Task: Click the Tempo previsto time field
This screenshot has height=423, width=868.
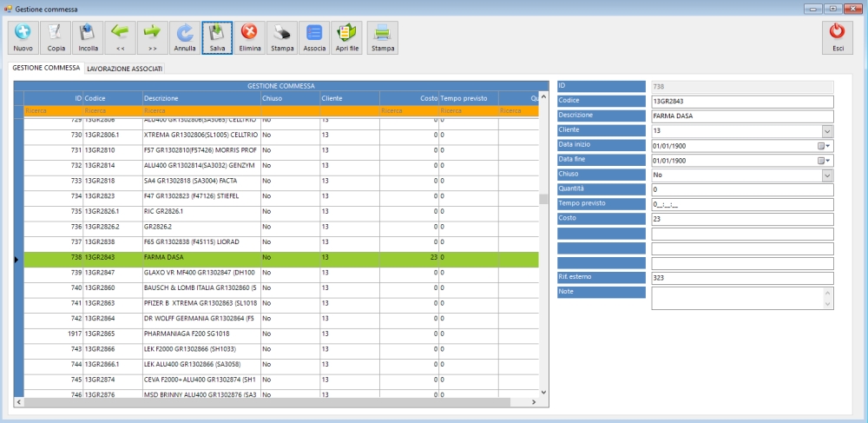Action: tap(742, 204)
